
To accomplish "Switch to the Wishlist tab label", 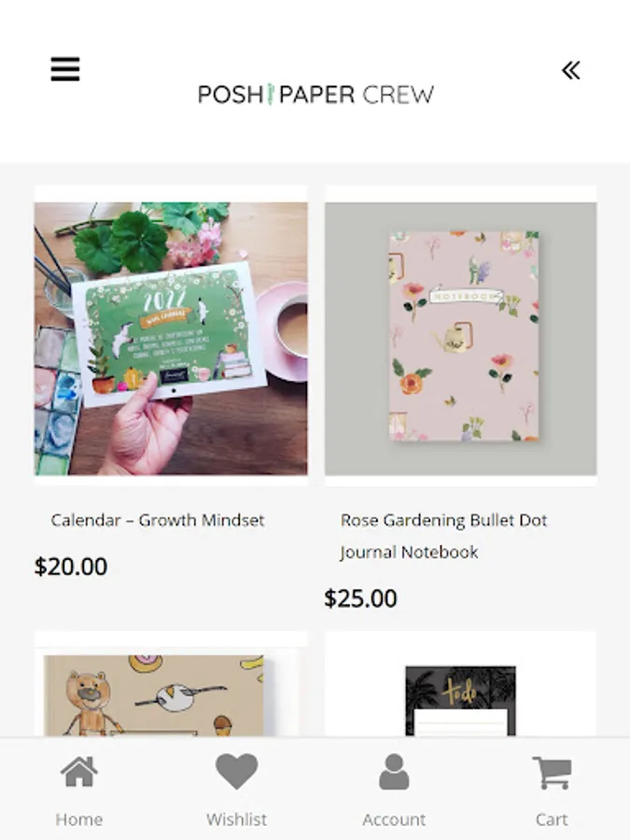I will tap(236, 819).
